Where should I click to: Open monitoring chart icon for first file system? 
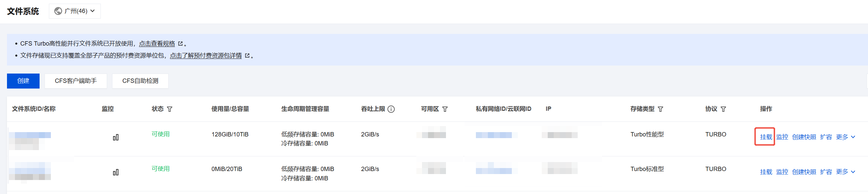coord(116,137)
